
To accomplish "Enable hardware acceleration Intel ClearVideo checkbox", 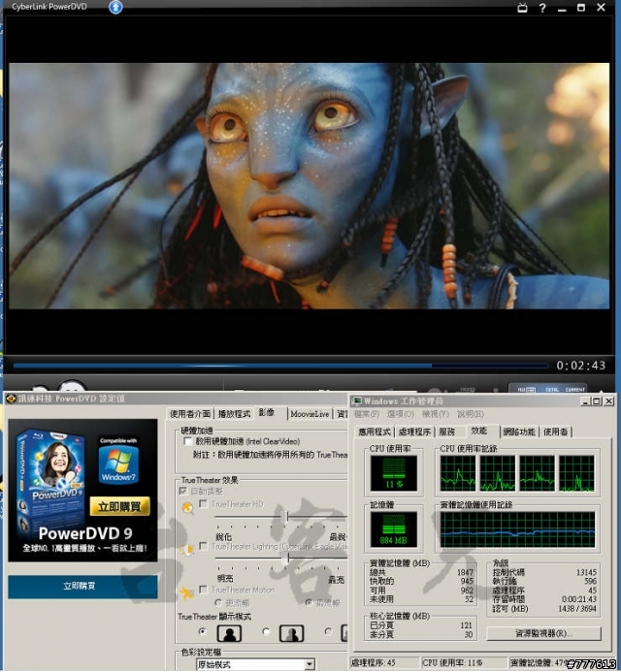I will tap(187, 441).
